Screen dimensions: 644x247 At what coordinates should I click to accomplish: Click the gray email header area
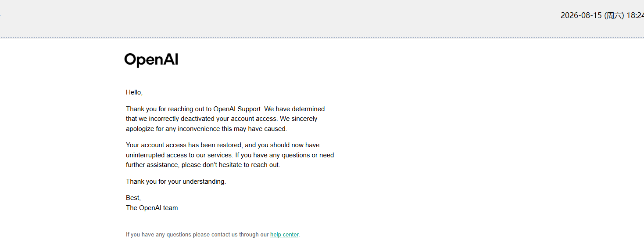(322, 18)
